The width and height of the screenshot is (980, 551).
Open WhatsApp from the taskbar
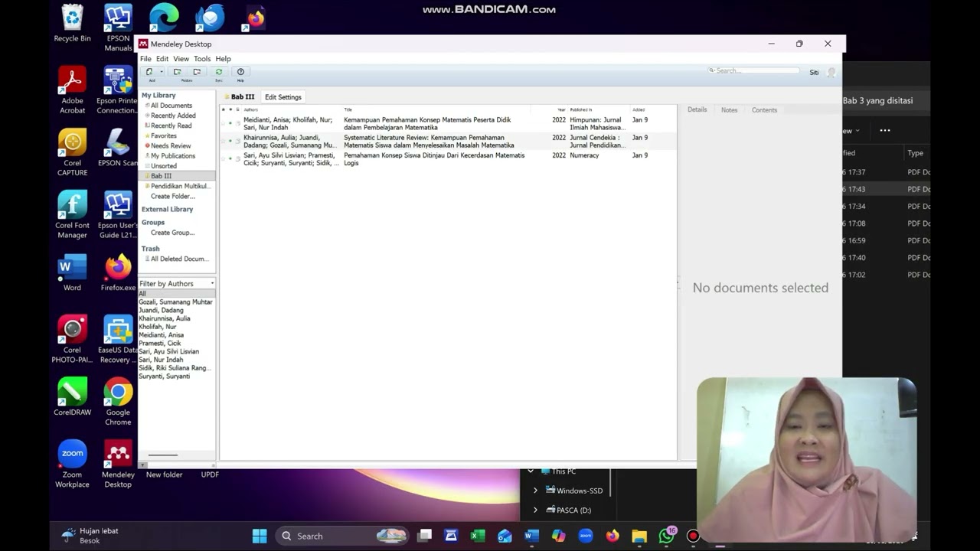(667, 536)
